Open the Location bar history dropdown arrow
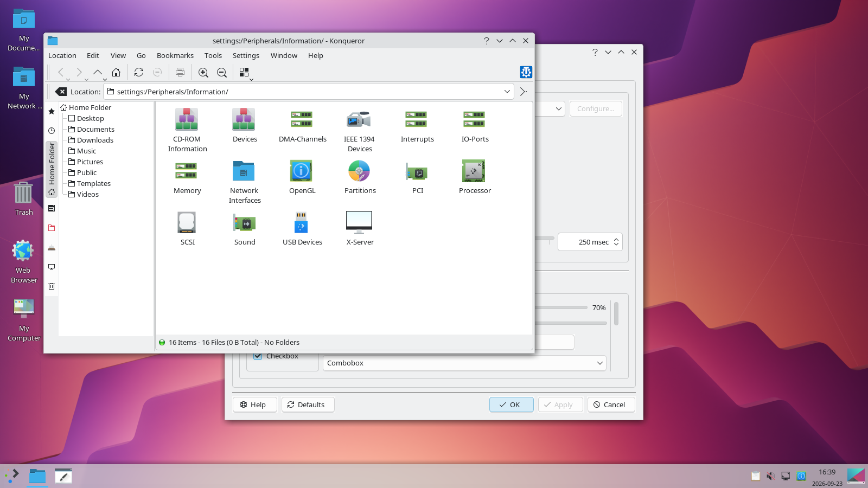This screenshot has width=868, height=488. 507,92
